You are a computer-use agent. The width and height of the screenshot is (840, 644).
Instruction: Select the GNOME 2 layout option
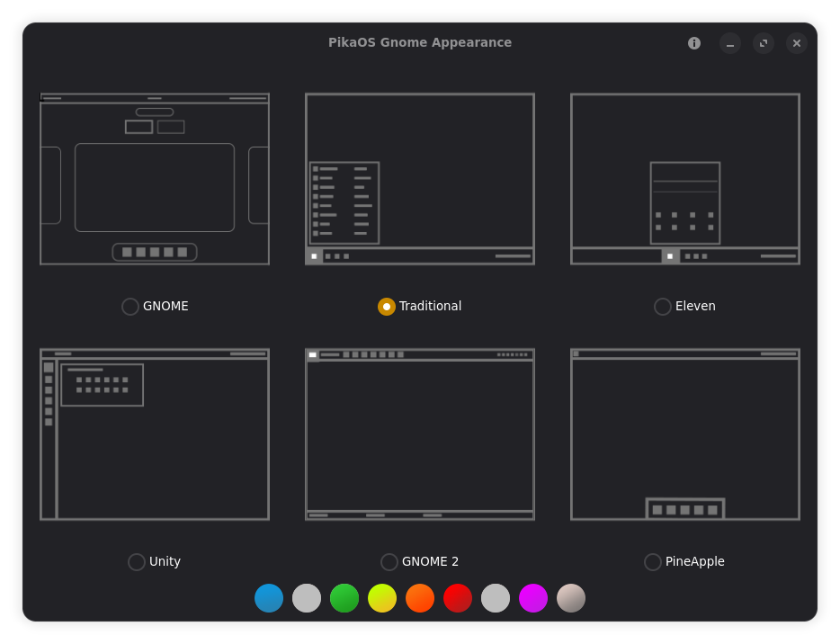pyautogui.click(x=389, y=561)
